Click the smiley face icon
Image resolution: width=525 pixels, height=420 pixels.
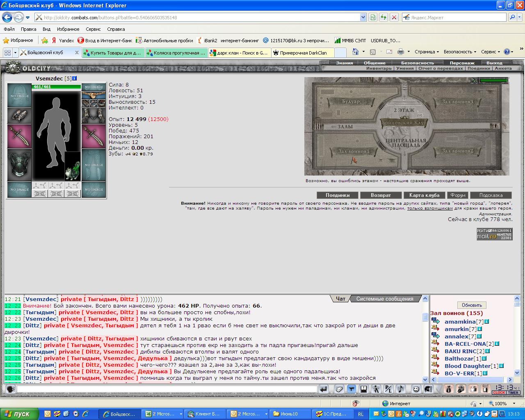(x=416, y=389)
